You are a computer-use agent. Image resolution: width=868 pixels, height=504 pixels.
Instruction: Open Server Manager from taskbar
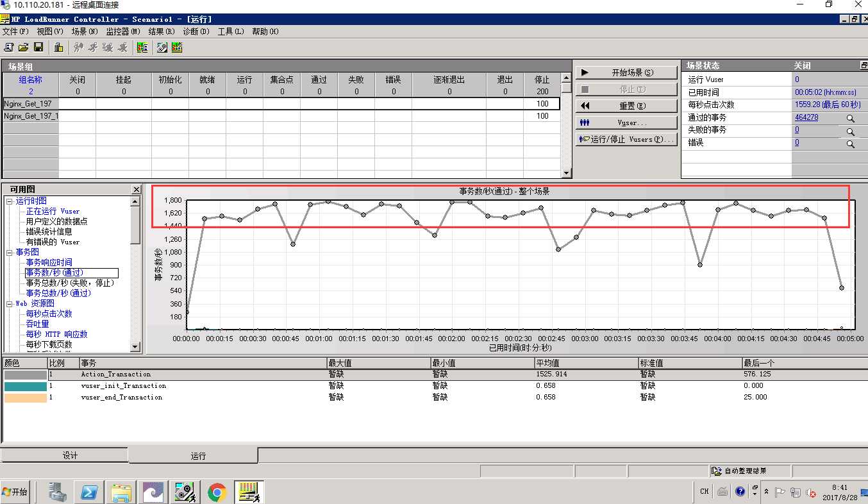58,492
